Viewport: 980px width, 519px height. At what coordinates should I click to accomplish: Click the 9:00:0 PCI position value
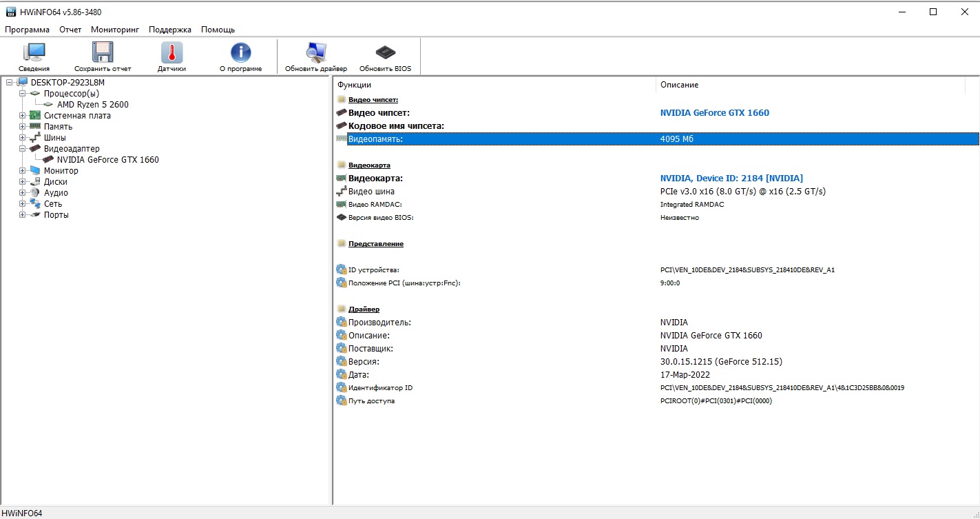click(x=670, y=283)
